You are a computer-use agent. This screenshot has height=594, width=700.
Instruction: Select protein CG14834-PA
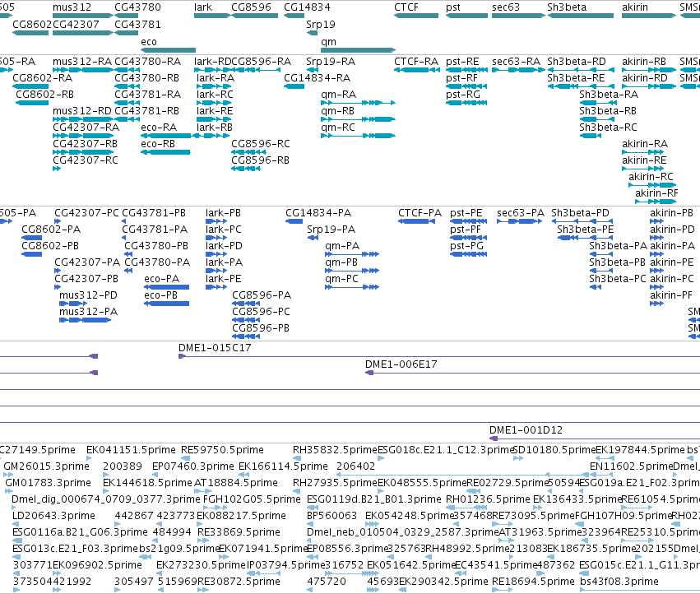(318, 213)
